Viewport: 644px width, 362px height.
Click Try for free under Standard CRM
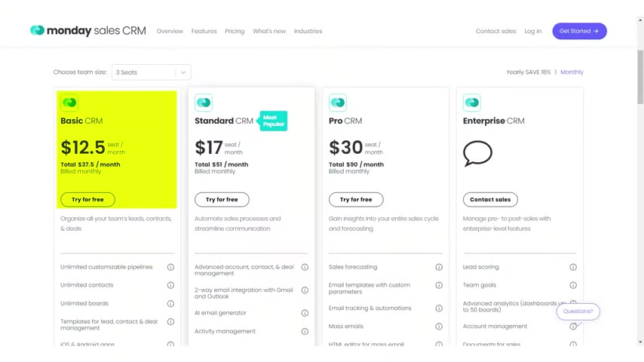point(222,200)
